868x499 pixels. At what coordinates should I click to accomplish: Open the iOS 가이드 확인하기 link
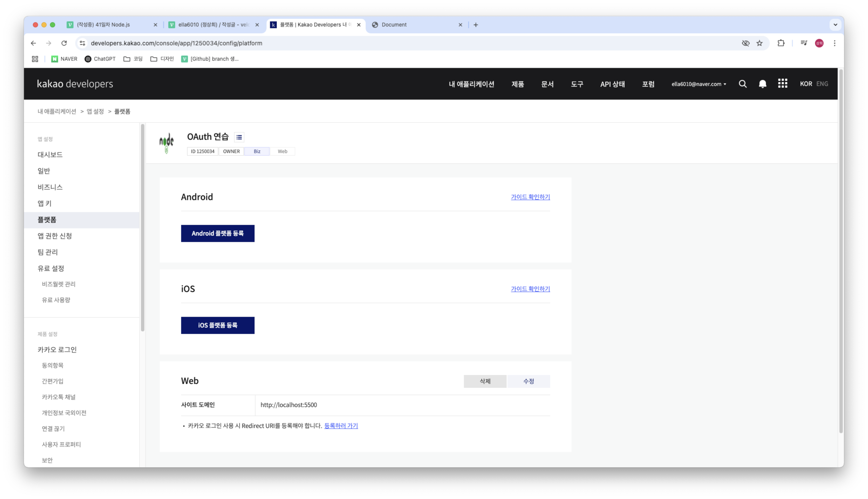[x=530, y=289]
